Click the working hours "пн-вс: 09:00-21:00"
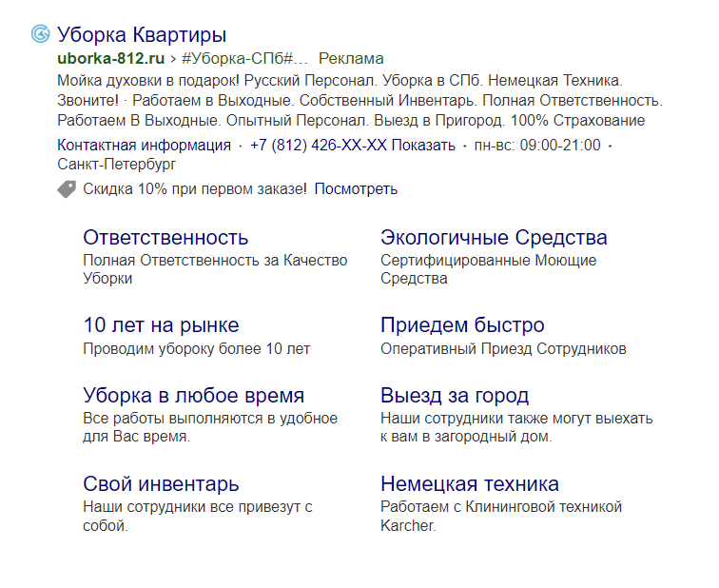Viewport: 719px width, 588px height. 538,146
